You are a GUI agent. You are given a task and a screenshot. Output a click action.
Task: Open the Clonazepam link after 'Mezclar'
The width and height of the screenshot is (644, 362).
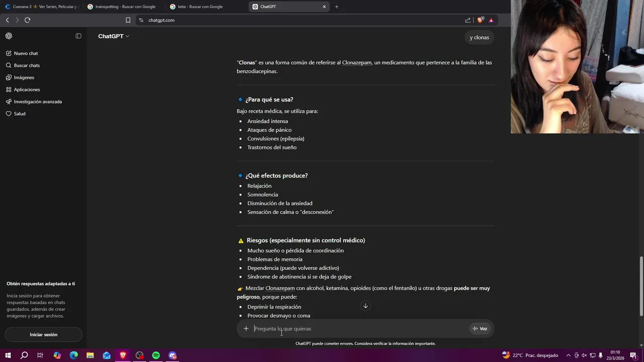click(x=280, y=288)
